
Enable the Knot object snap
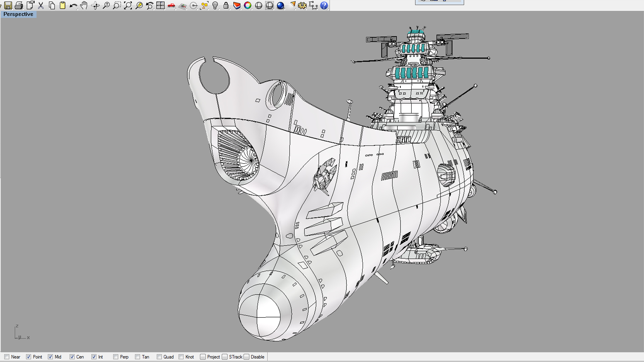coord(181,357)
